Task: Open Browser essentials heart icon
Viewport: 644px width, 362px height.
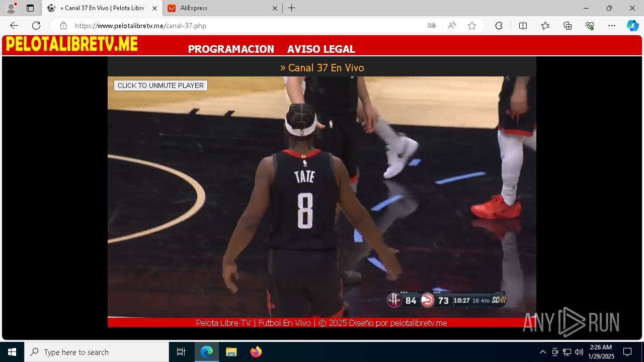Action: [x=590, y=26]
